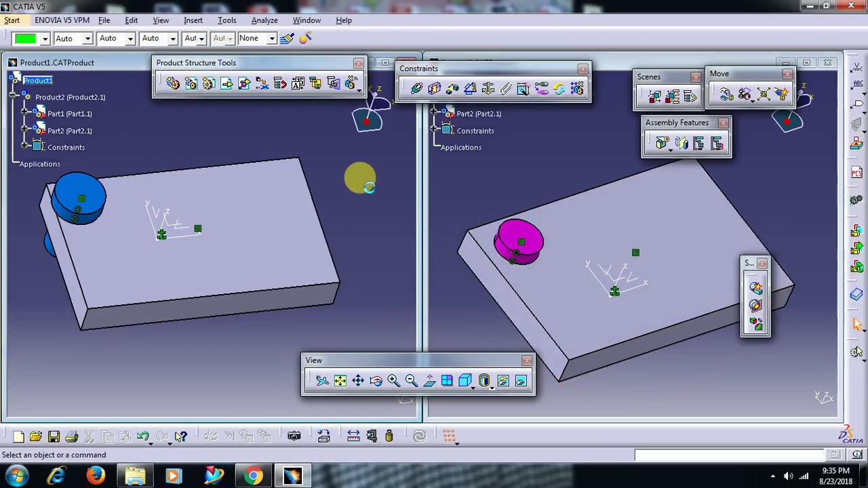This screenshot has height=488, width=868.
Task: Select the Fix Component anchor tool
Action: (488, 89)
